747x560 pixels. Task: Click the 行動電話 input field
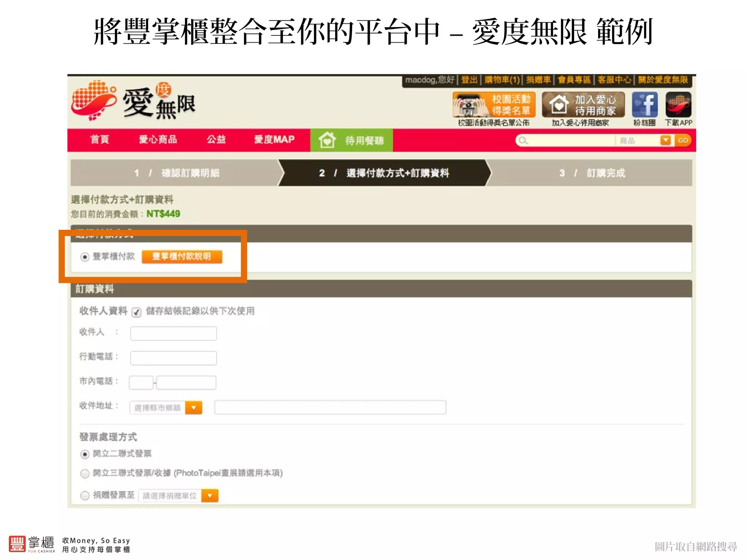coord(173,358)
